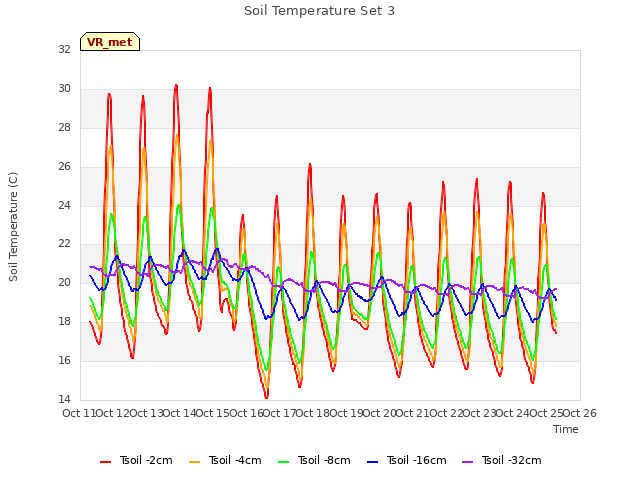Click the red peak above 30 on Oct 14

click(x=176, y=85)
